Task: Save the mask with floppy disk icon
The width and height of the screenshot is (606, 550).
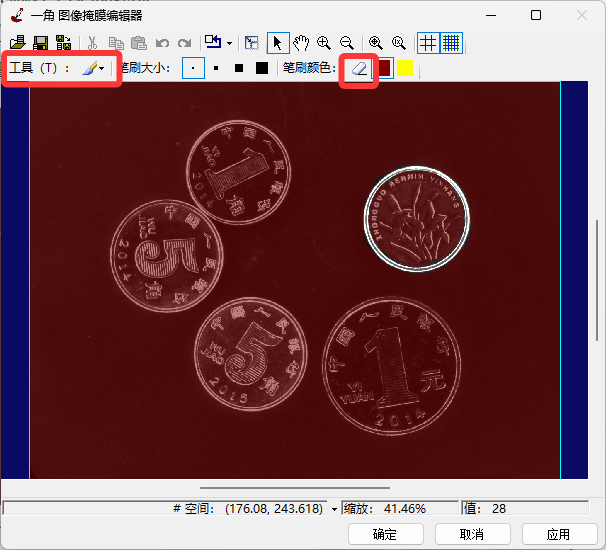Action: click(x=41, y=43)
